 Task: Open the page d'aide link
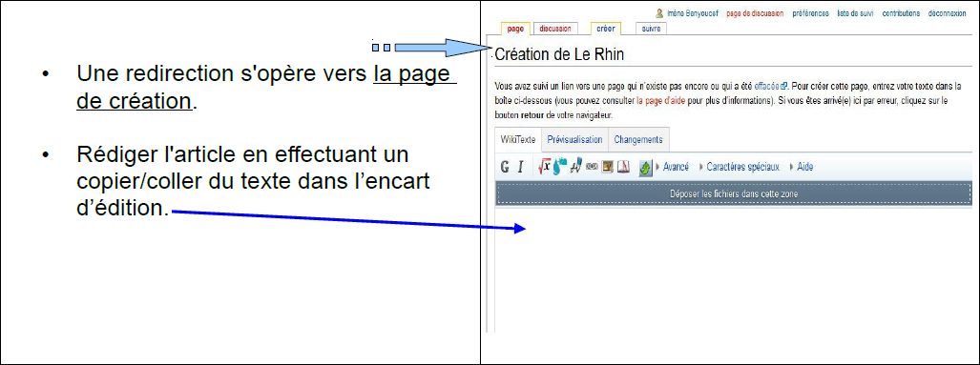(659, 100)
